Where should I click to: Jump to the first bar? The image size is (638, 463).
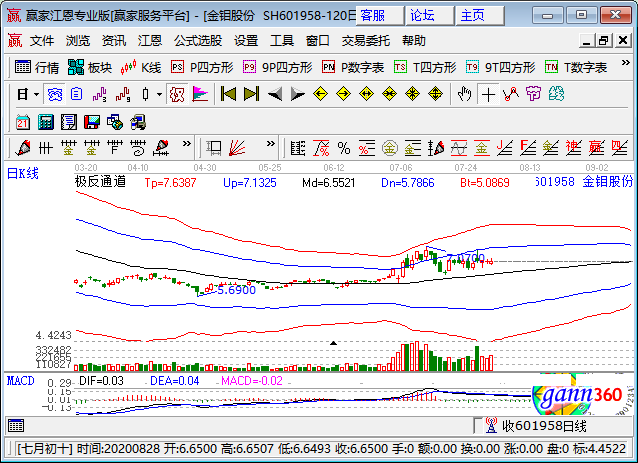tap(228, 94)
